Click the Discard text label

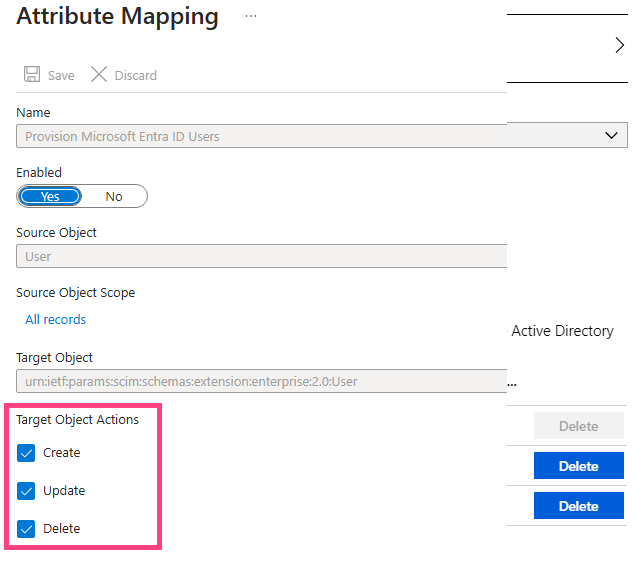pyautogui.click(x=136, y=75)
